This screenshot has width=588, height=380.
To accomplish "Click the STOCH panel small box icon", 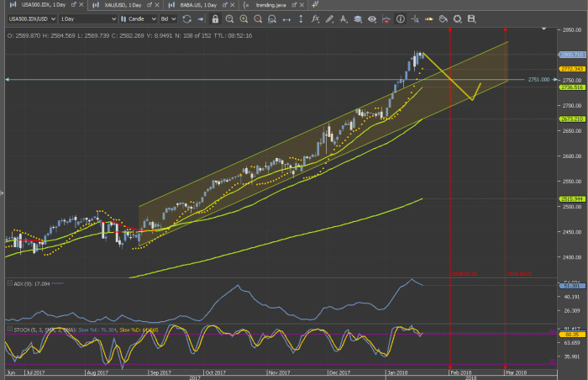I will tap(10, 330).
